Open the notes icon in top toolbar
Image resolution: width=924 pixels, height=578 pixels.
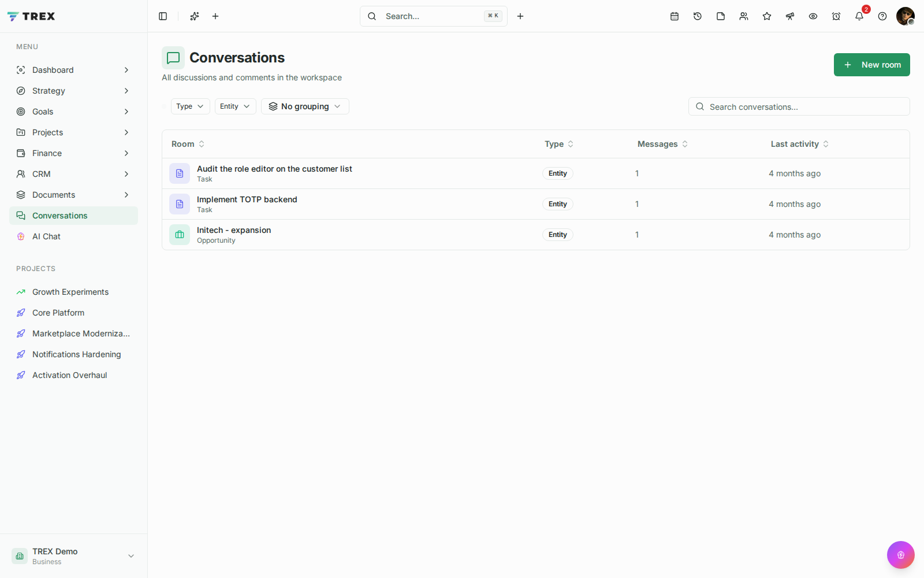click(x=721, y=16)
